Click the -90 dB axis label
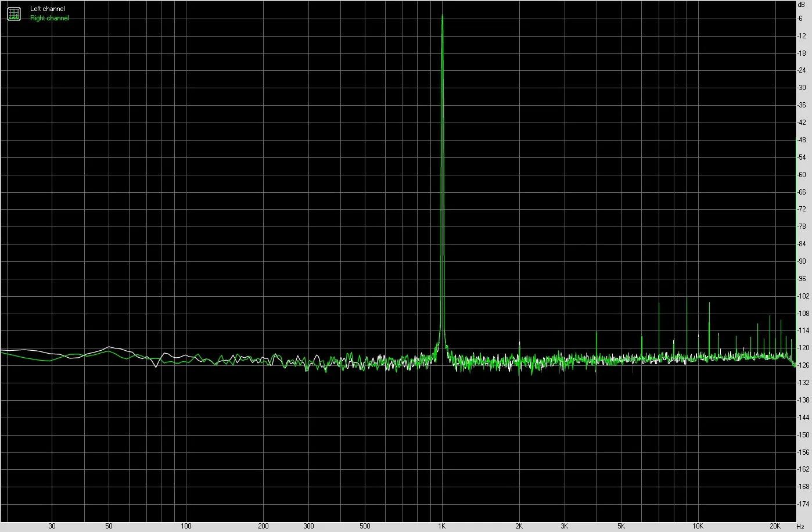 coord(802,261)
